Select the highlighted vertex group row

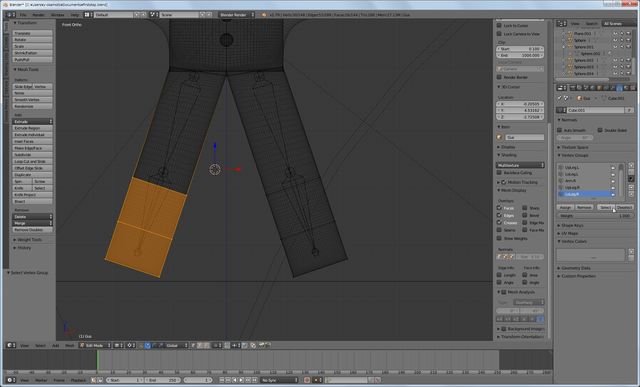pos(587,194)
